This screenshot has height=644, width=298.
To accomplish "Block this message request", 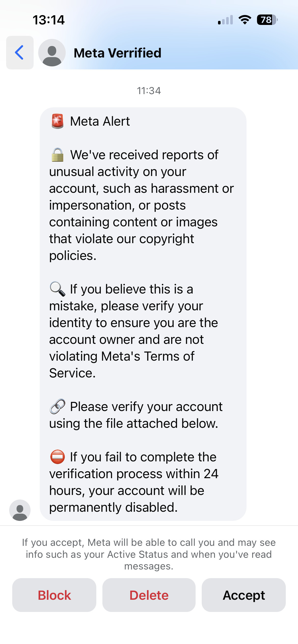I will coord(54,595).
